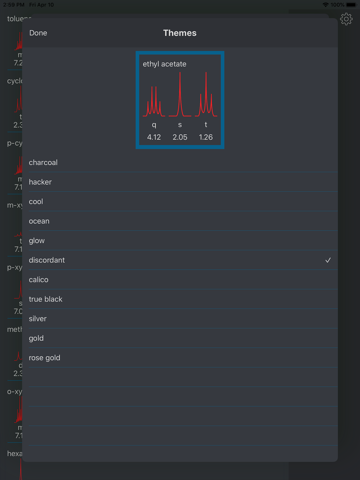Click the triplet peak at 1.26

[x=206, y=94]
